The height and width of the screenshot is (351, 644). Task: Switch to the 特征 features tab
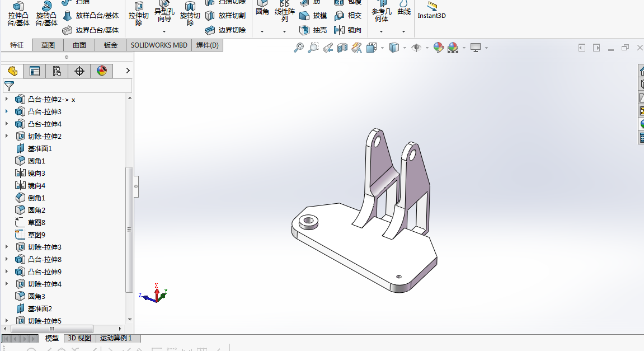pyautogui.click(x=17, y=45)
